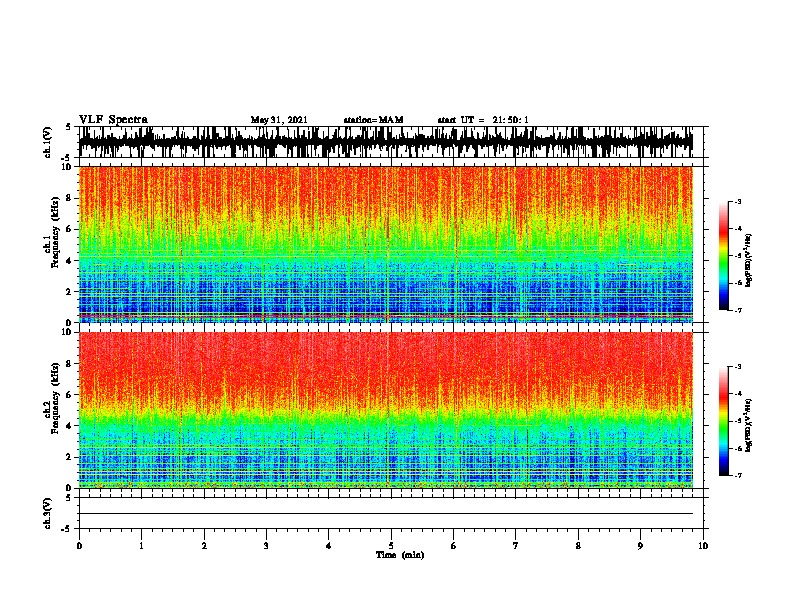Click the time-axis tick label "9"
The image size is (792, 612).
click(640, 545)
